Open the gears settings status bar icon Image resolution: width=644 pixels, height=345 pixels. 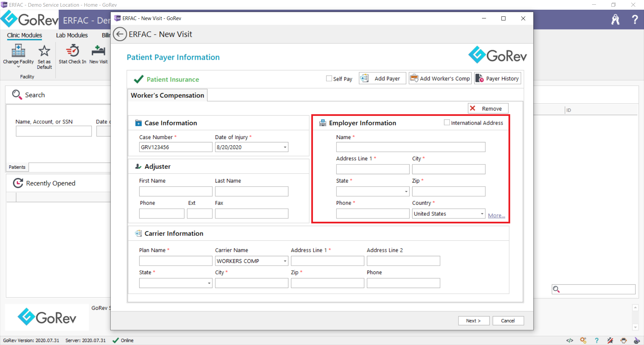583,341
